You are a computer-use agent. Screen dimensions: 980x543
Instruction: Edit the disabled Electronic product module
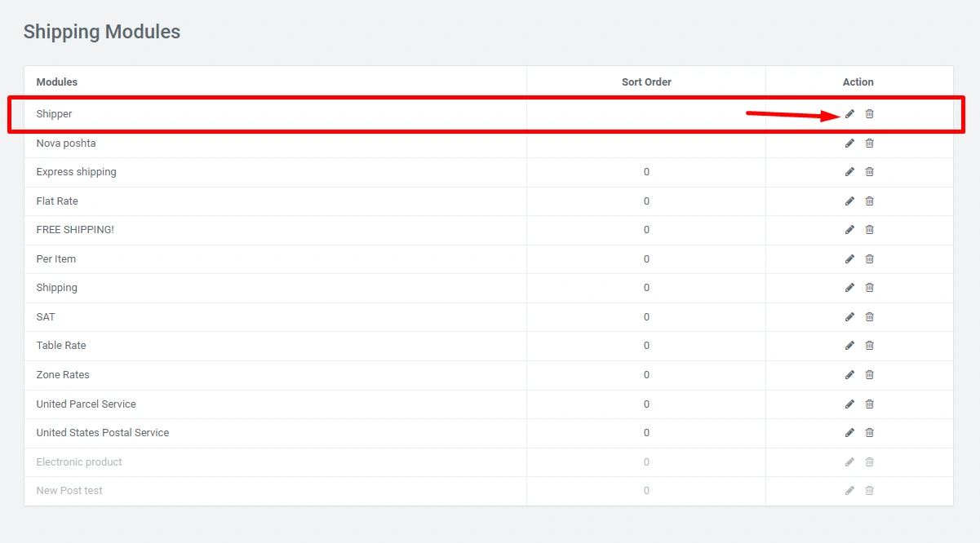(849, 462)
